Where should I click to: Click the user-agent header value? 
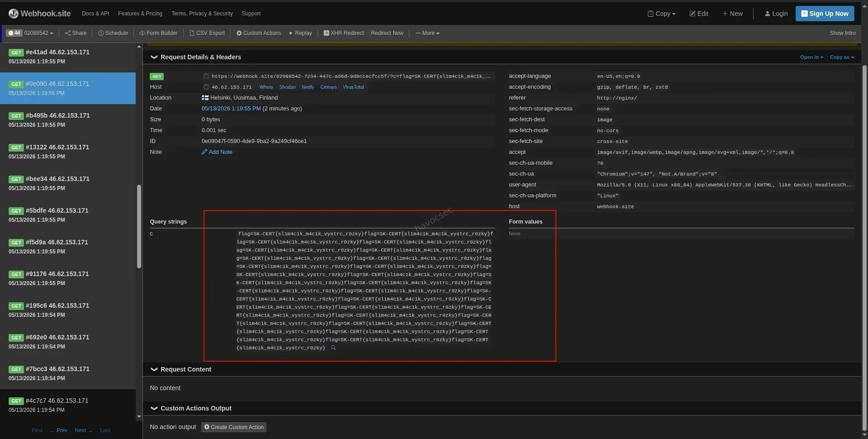[x=724, y=185]
